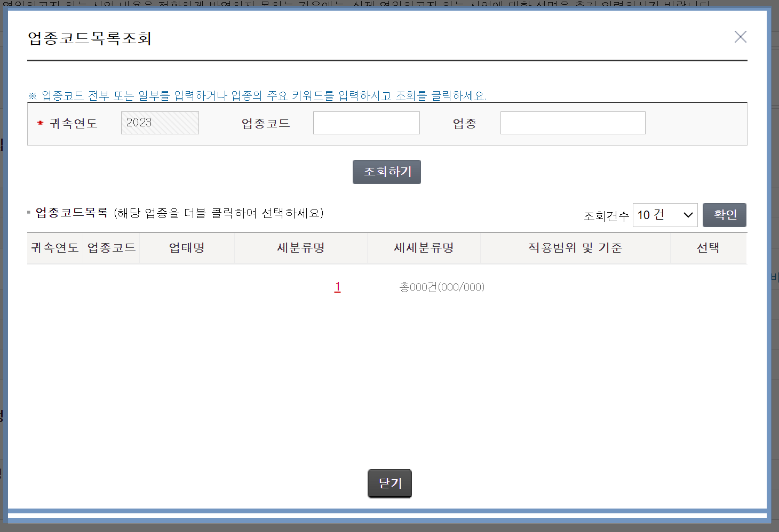Image resolution: width=779 pixels, height=532 pixels.
Task: Select the 세세분류명 table header
Action: (x=423, y=247)
